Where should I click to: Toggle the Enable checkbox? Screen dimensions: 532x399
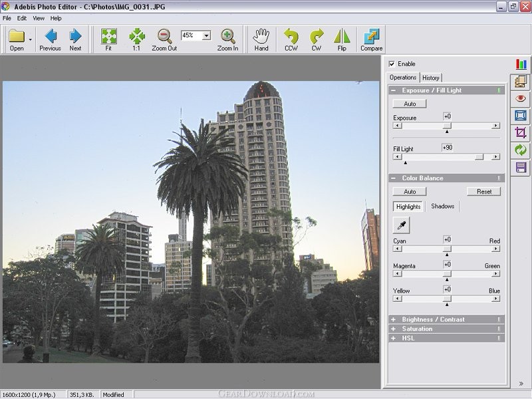point(392,64)
